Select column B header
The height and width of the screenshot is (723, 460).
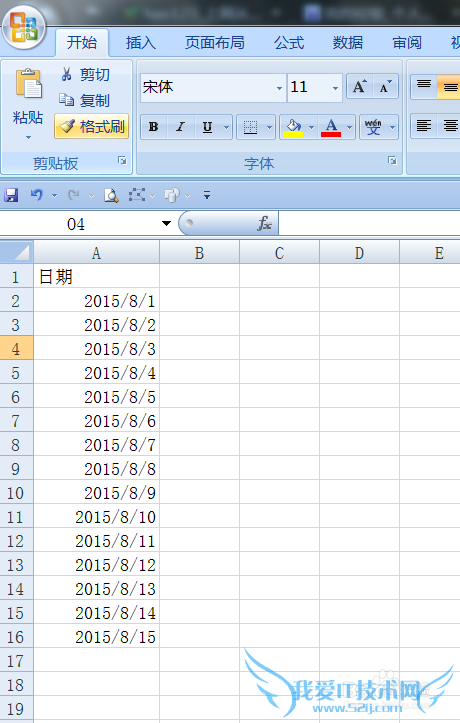199,253
